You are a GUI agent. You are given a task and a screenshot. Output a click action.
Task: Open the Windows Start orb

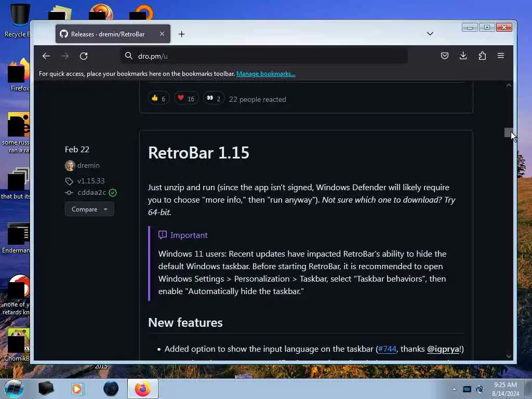point(14,389)
